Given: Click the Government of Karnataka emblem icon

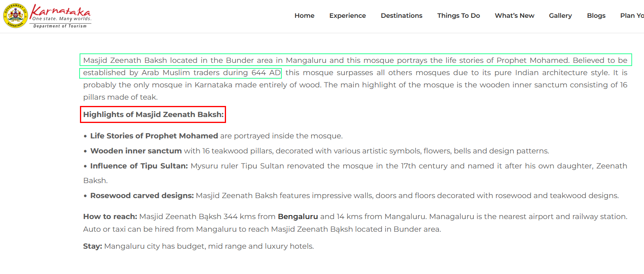Looking at the screenshot, I should (x=15, y=15).
